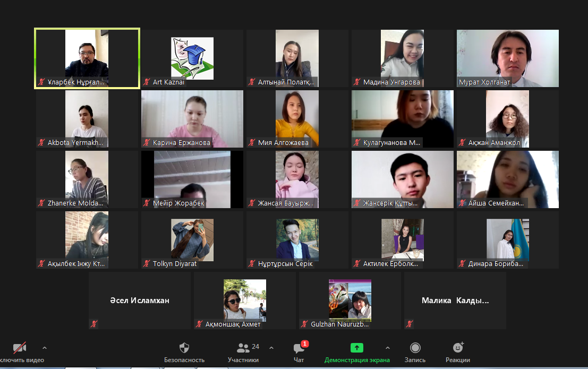The image size is (588, 369).
Task: Click the muted mic icon of Ақжан Аманжол
Action: click(x=462, y=142)
